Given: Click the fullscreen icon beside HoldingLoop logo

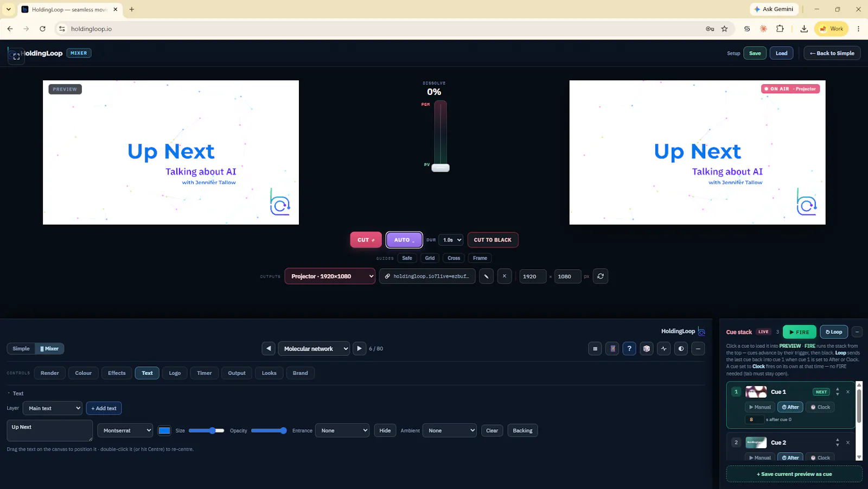Looking at the screenshot, I should coord(16,56).
